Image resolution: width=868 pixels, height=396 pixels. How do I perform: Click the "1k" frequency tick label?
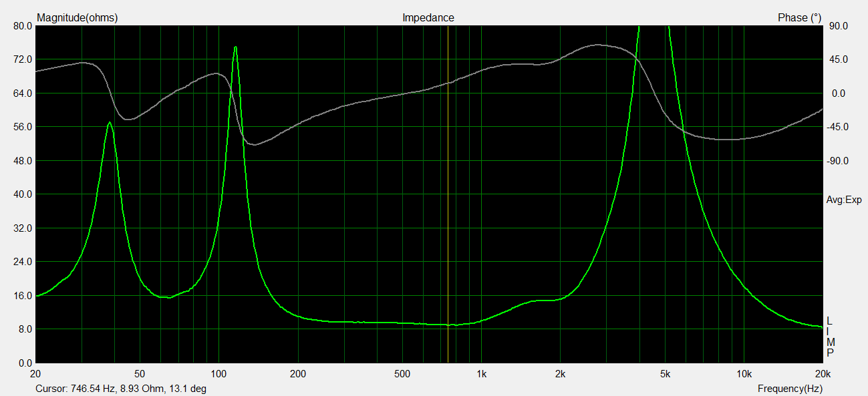pyautogui.click(x=481, y=373)
